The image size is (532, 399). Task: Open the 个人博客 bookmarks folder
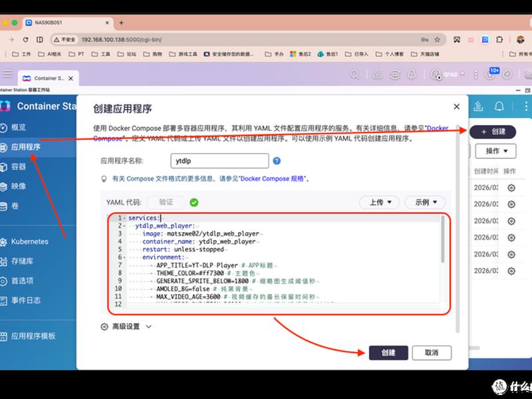click(390, 54)
